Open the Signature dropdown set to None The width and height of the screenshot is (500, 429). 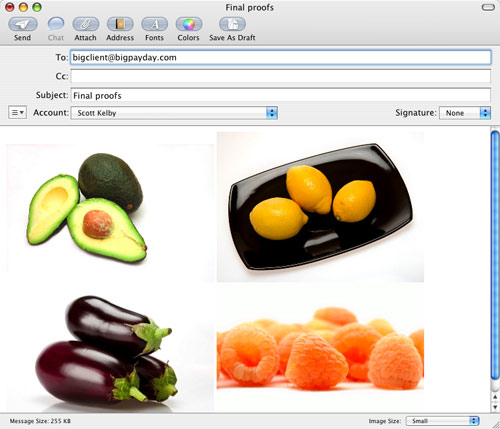pyautogui.click(x=465, y=113)
